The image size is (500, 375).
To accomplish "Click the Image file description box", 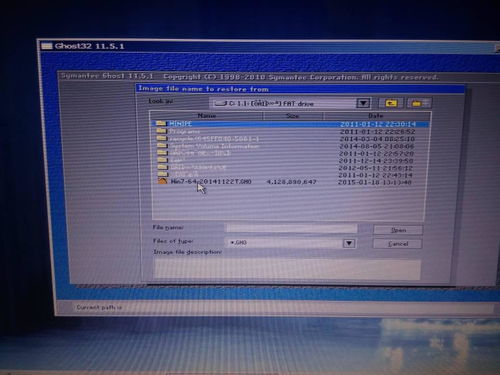I will [x=287, y=269].
